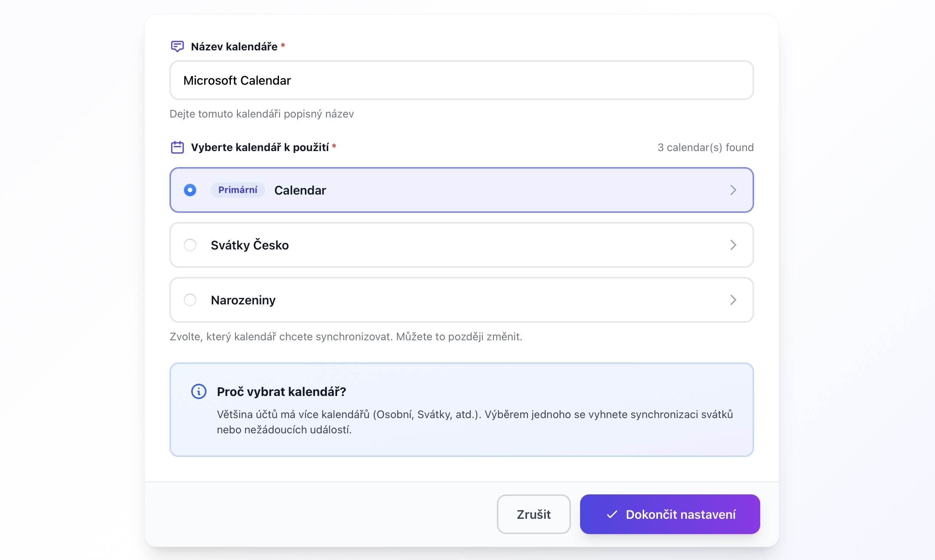Viewport: 935px width, 560px height.
Task: Click the message icon beside Název kalendáře
Action: click(177, 47)
